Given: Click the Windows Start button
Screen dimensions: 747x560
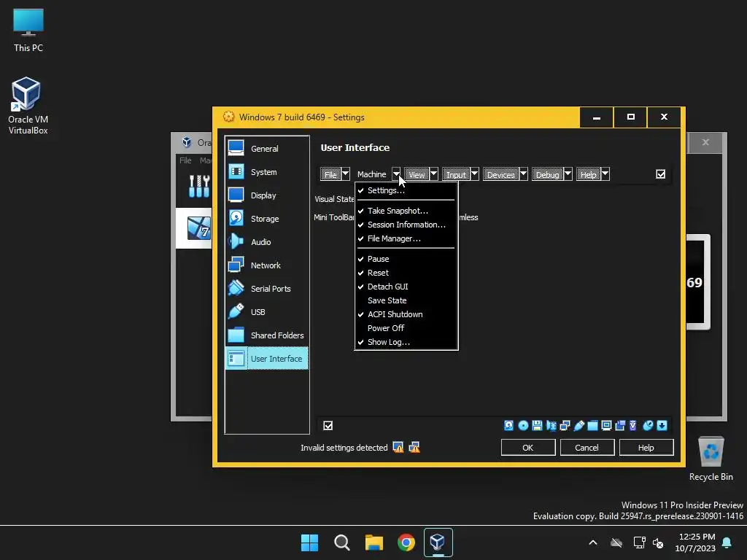Looking at the screenshot, I should coord(309,542).
